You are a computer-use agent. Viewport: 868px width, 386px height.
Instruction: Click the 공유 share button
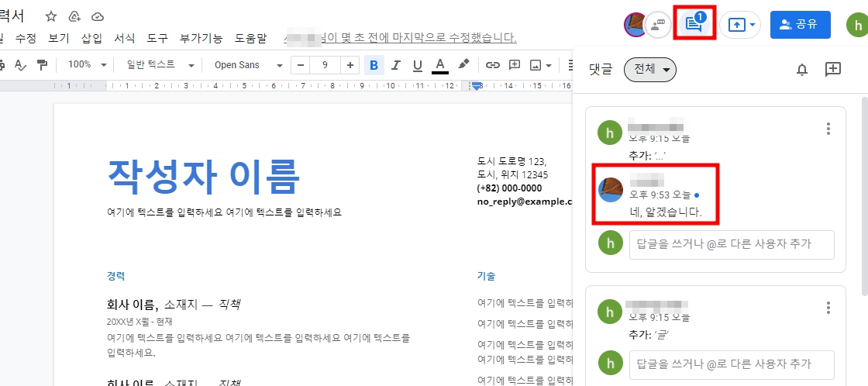[x=801, y=24]
